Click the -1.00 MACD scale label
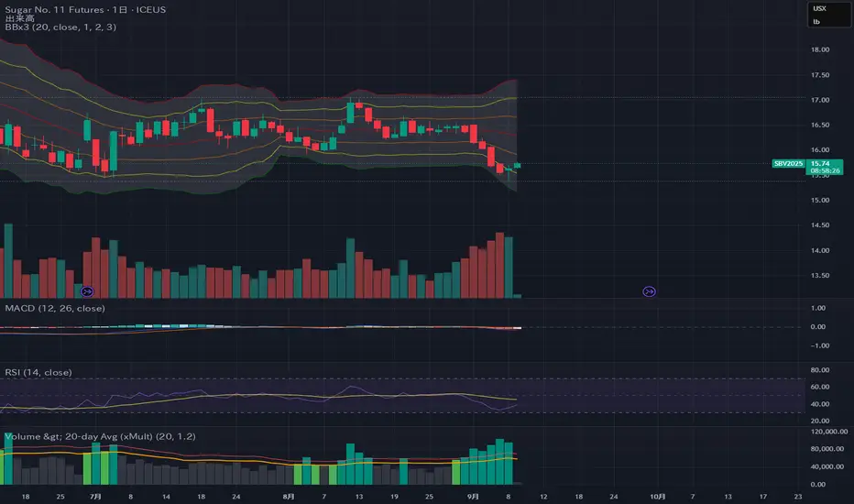Screen dimensions: 854x504 [x=819, y=346]
